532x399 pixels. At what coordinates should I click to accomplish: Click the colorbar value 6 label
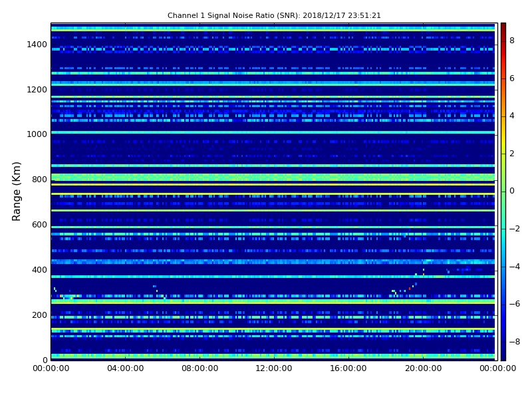[x=512, y=78]
